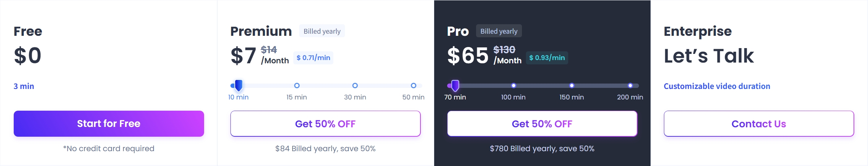The width and height of the screenshot is (868, 166).
Task: Click the Pro slider shield handle
Action: click(455, 86)
